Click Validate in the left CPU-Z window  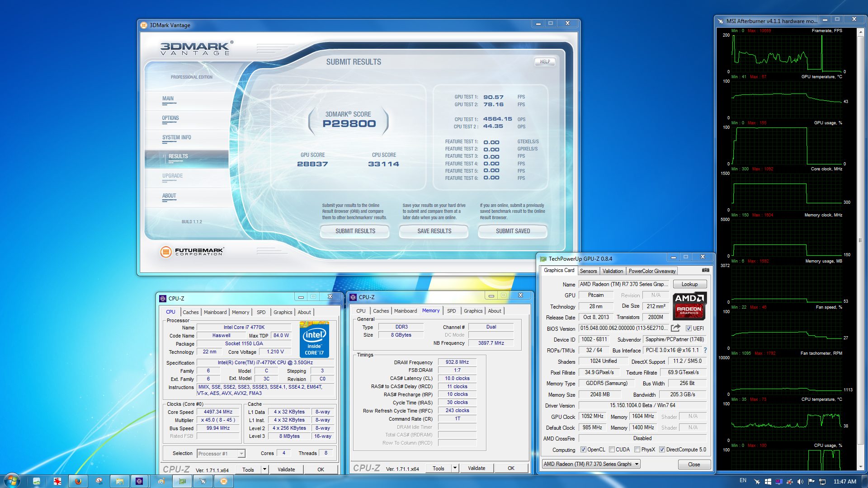click(x=286, y=469)
